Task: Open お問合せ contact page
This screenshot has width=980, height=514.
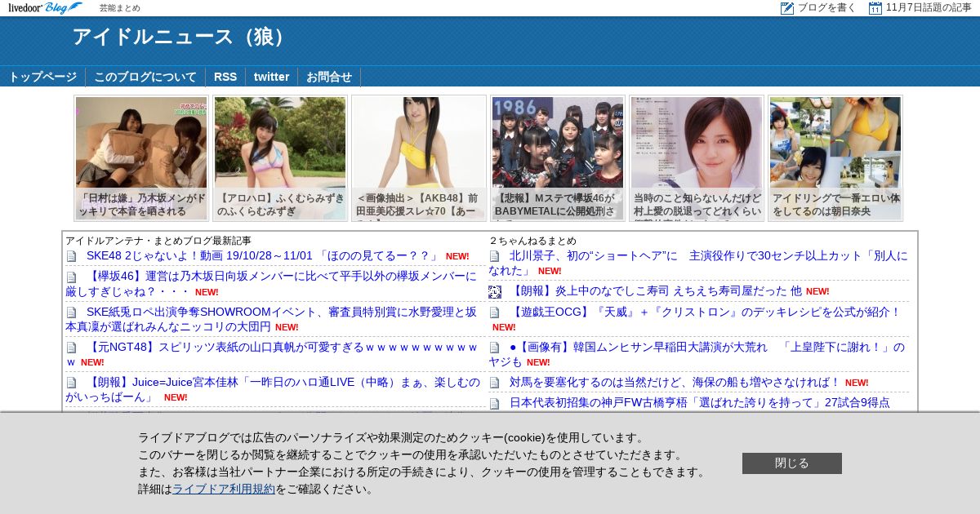Action: pyautogui.click(x=329, y=77)
